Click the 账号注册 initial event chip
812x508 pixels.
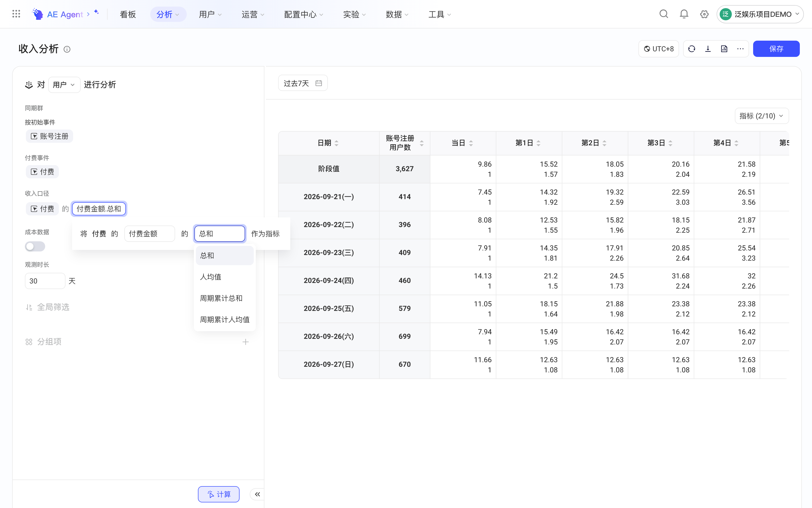click(x=49, y=136)
